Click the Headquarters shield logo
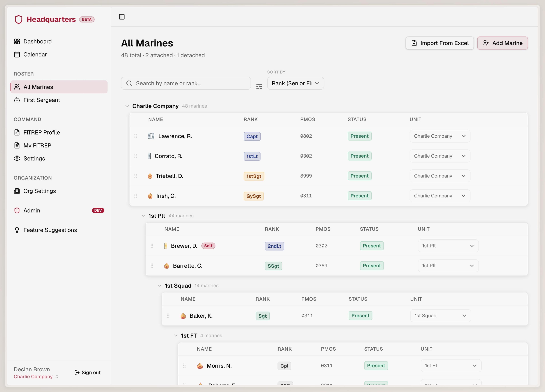Image resolution: width=545 pixels, height=392 pixels. [18, 19]
